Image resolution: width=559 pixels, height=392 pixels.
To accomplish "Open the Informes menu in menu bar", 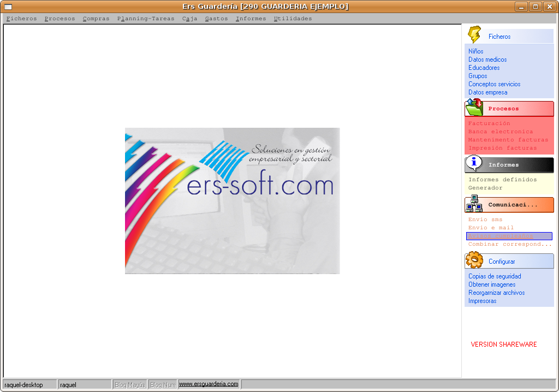I will pos(251,19).
